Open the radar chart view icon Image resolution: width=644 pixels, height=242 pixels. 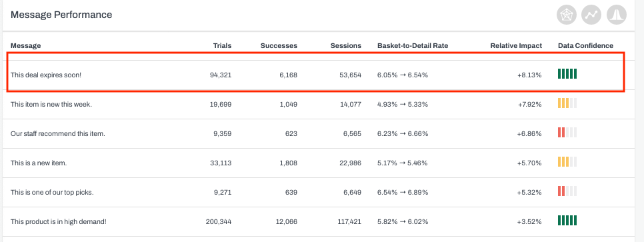pos(567,15)
